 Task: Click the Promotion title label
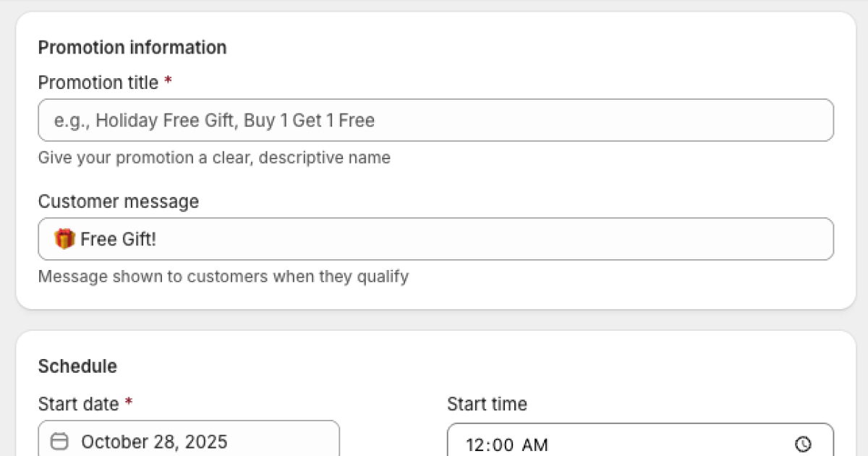pos(97,83)
